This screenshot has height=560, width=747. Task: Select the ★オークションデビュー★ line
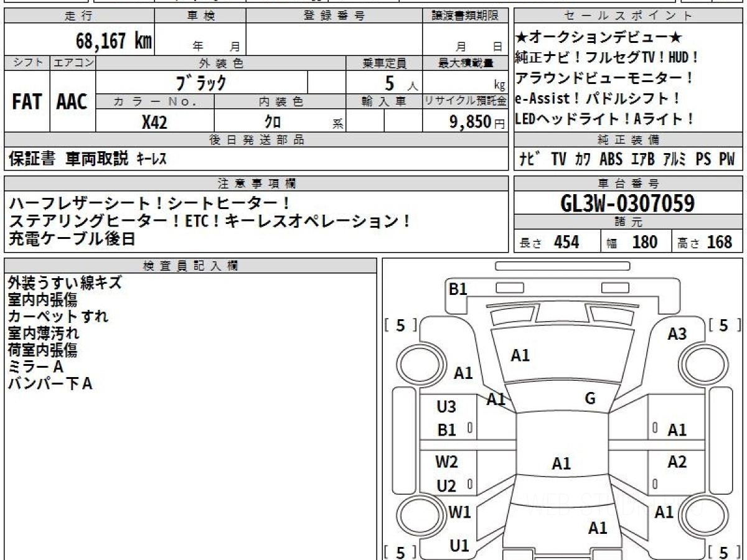(x=600, y=37)
